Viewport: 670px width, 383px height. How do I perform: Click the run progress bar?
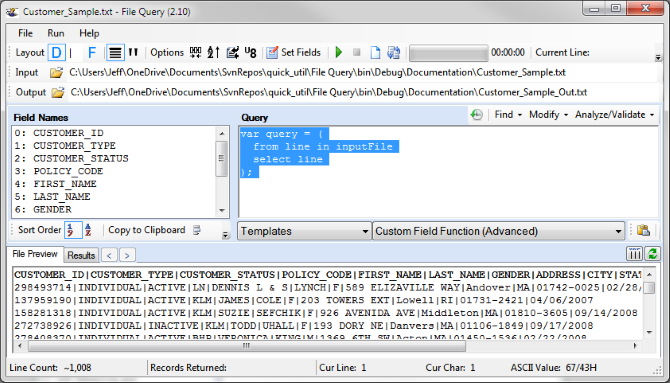tap(449, 53)
